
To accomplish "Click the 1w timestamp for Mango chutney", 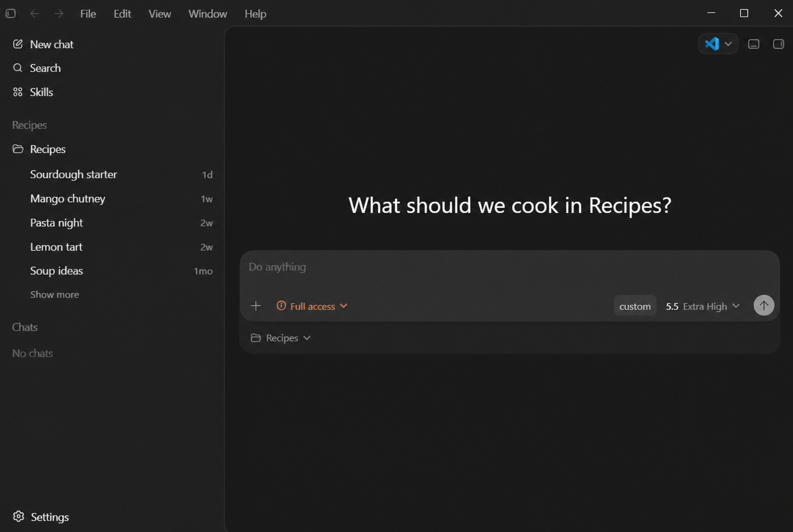I will (207, 199).
